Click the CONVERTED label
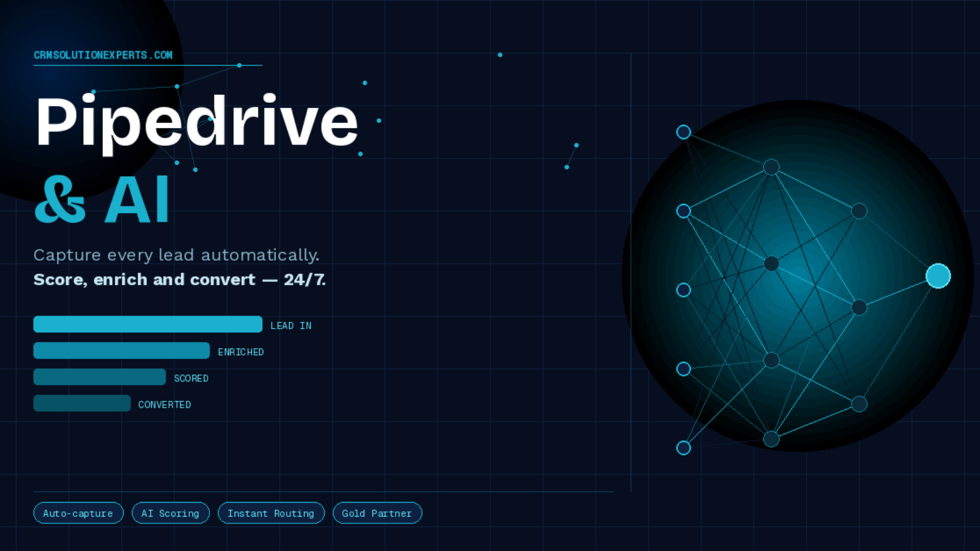 click(x=165, y=405)
